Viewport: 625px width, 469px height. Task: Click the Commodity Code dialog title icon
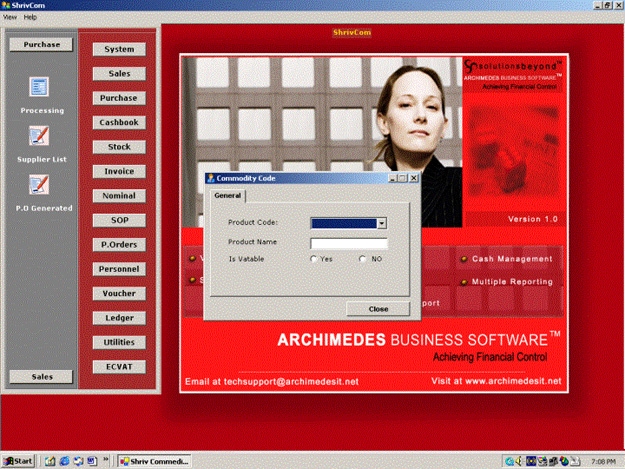pyautogui.click(x=211, y=178)
